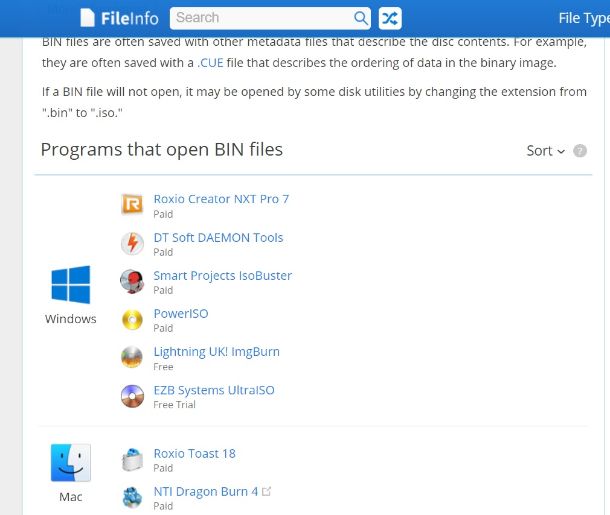Open DT Soft DAEMON Tools link
The width and height of the screenshot is (610, 515).
pyautogui.click(x=218, y=237)
